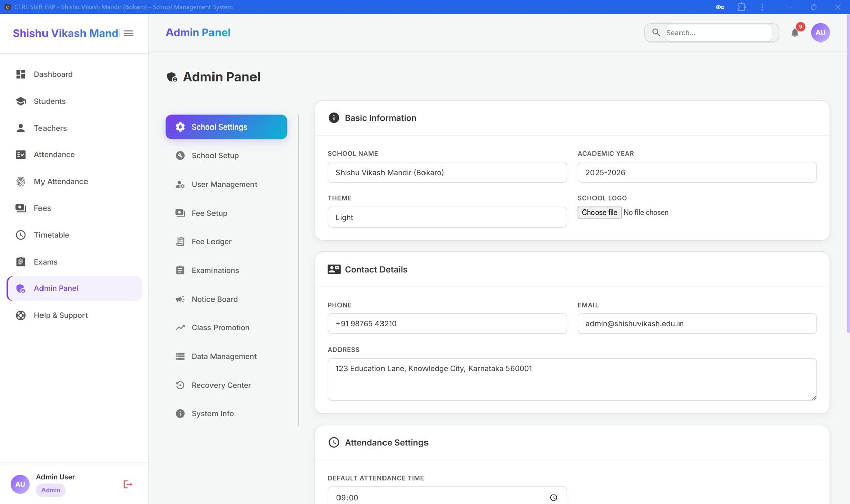Click the Data Management storage icon
850x504 pixels.
coord(180,356)
